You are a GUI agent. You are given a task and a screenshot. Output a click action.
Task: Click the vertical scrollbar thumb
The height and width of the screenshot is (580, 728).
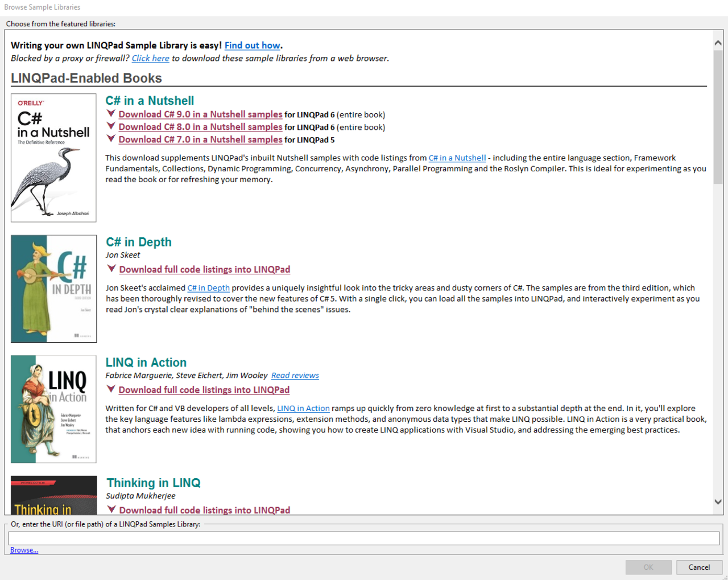pos(718,117)
